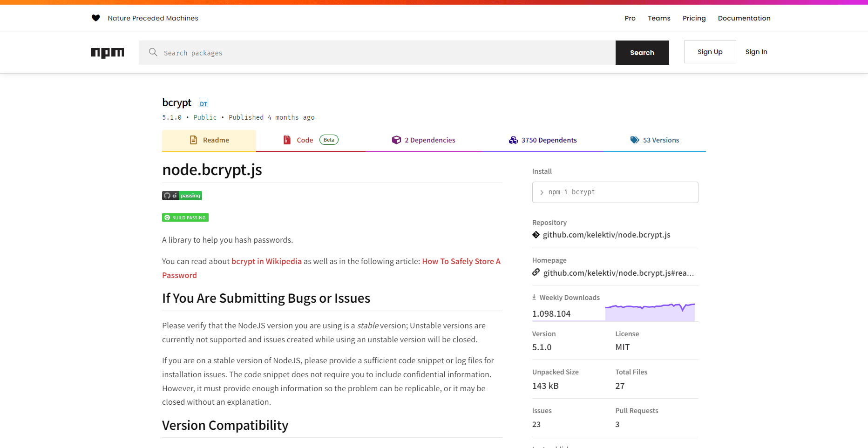Click the BUILD PASSING badge
The height and width of the screenshot is (448, 868).
[185, 217]
